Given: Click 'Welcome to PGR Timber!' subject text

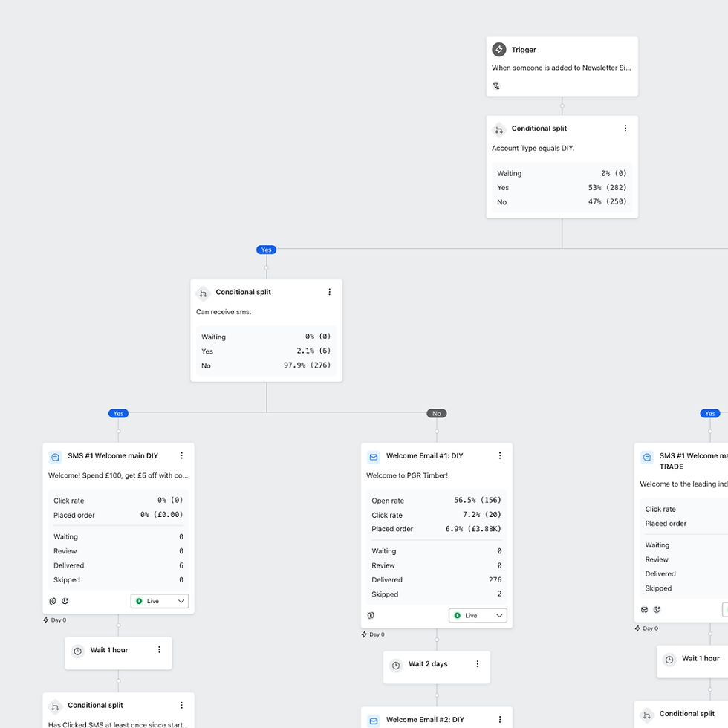Looking at the screenshot, I should (407, 476).
